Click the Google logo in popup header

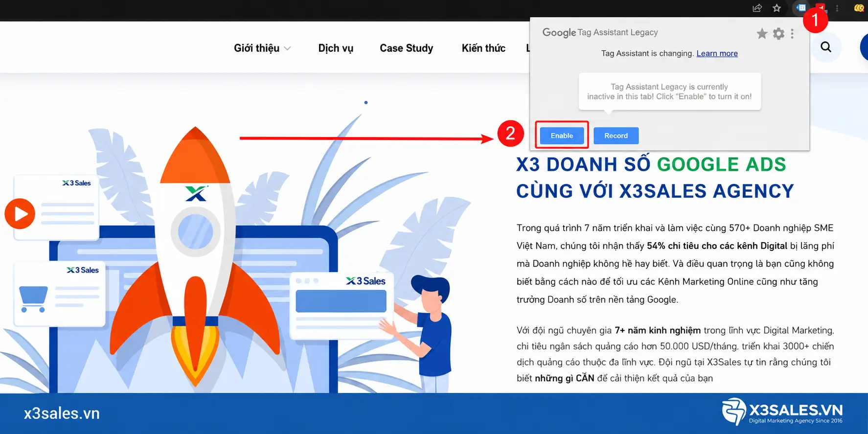point(559,33)
